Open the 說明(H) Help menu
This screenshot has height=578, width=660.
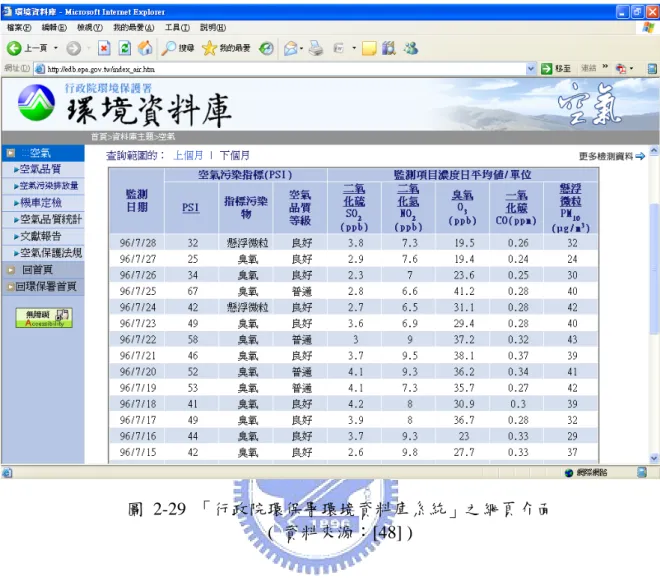pos(213,28)
